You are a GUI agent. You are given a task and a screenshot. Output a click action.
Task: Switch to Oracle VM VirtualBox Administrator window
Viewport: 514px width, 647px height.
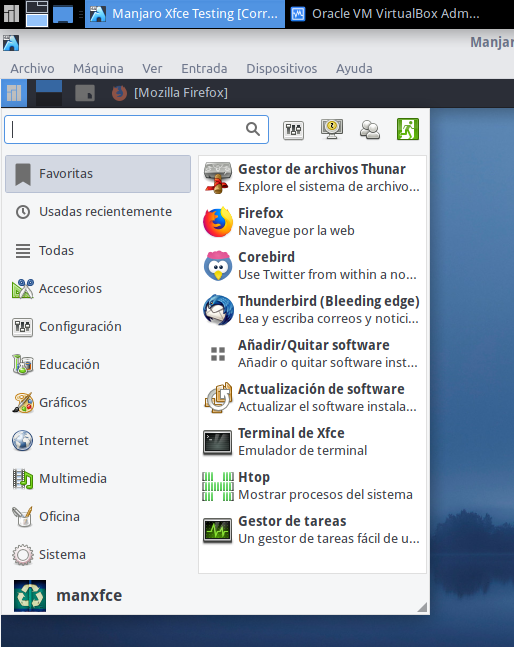coord(385,14)
